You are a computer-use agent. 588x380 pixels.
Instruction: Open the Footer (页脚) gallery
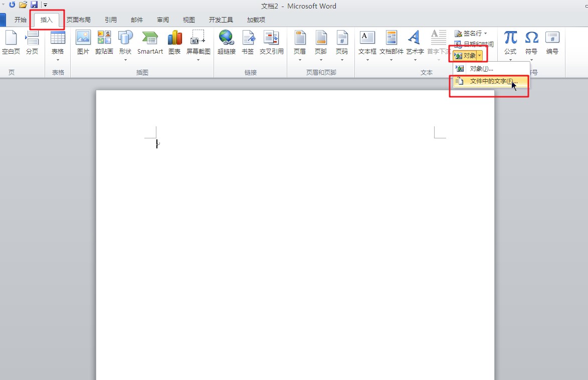point(321,46)
